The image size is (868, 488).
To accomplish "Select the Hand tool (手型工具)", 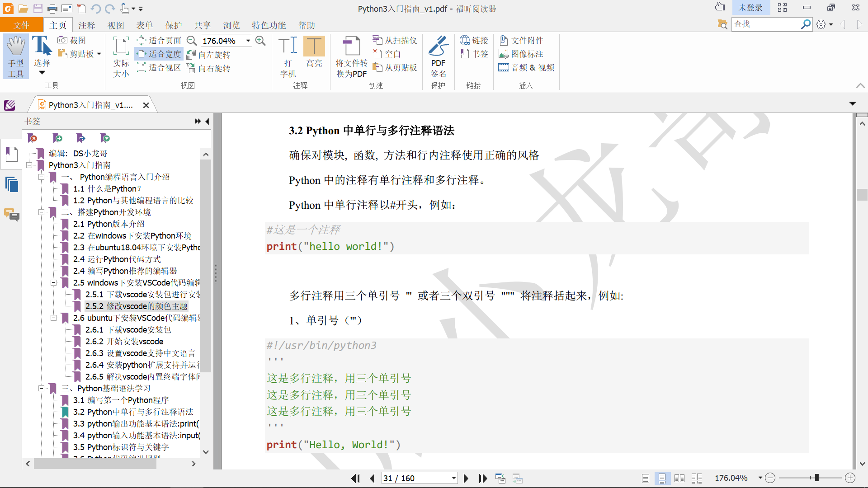I will (x=16, y=56).
